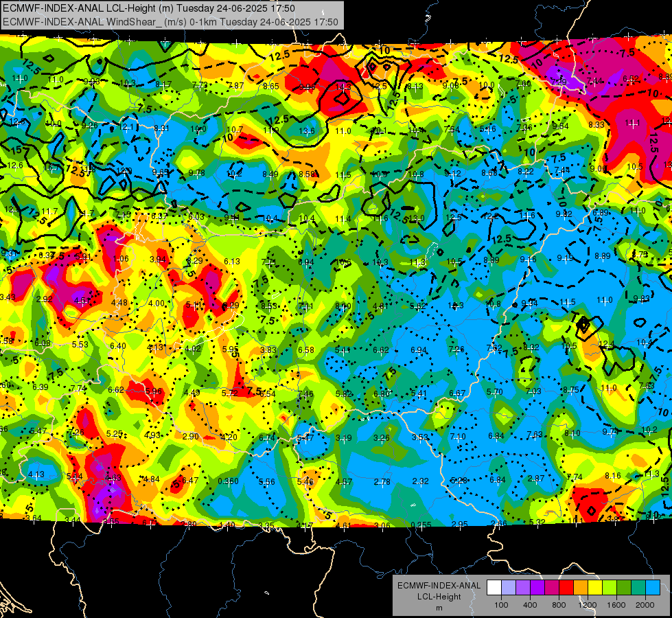Click the vivid violet legend swatch
Image resolution: width=672 pixels, height=618 pixels.
pyautogui.click(x=537, y=588)
